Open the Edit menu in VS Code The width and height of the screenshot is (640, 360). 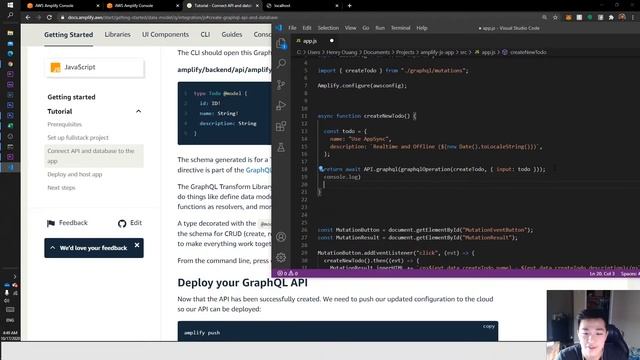(307, 28)
